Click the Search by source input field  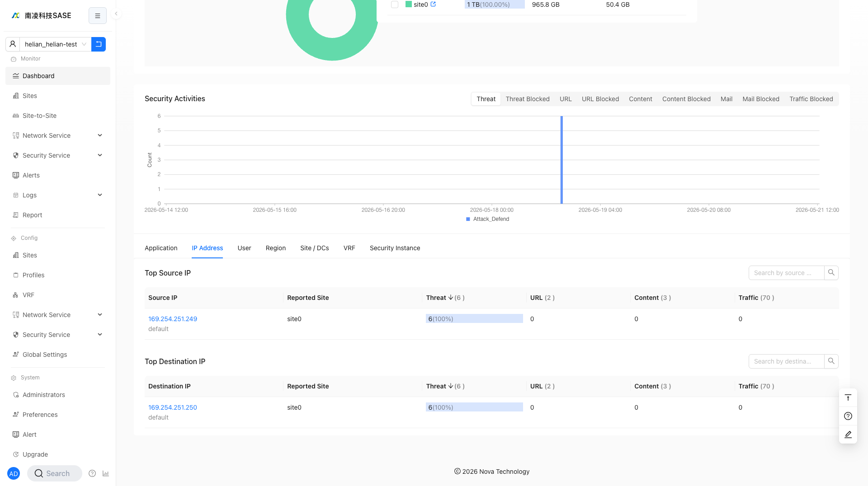786,273
